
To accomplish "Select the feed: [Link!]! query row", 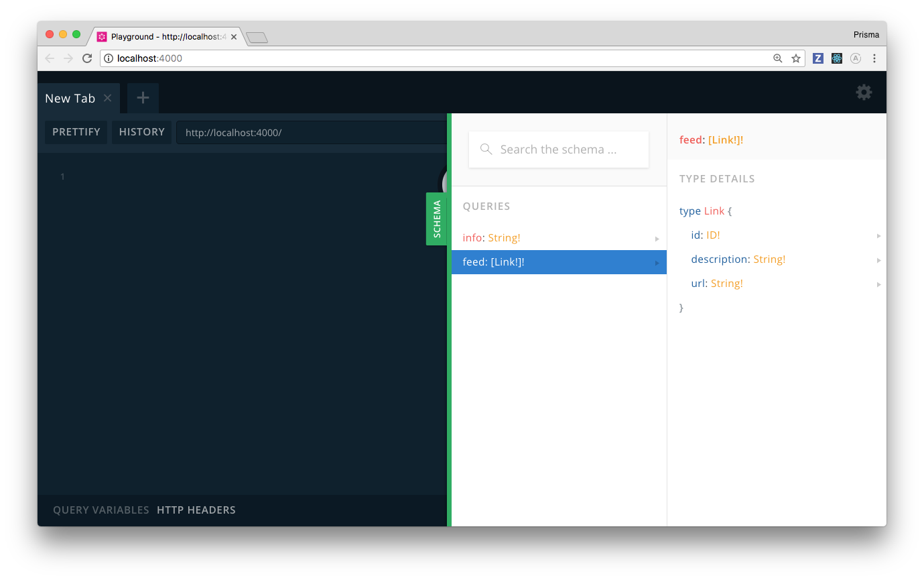I will click(559, 262).
